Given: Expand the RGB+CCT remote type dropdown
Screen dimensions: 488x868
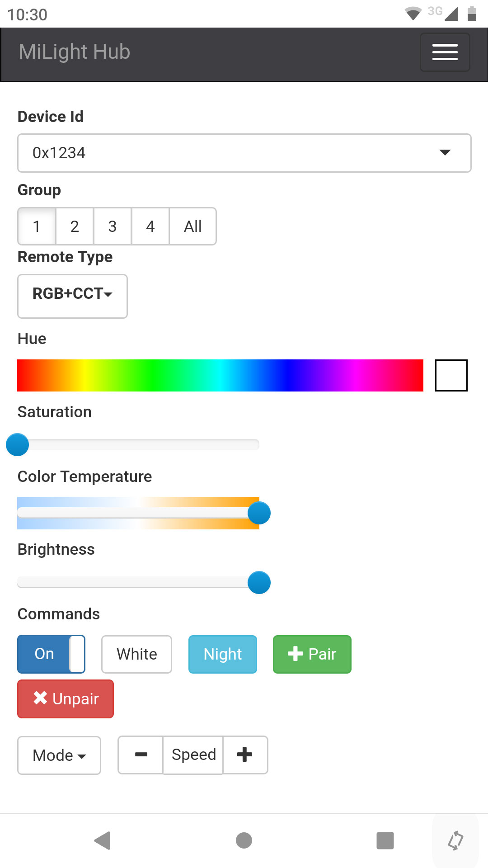Looking at the screenshot, I should pyautogui.click(x=72, y=296).
